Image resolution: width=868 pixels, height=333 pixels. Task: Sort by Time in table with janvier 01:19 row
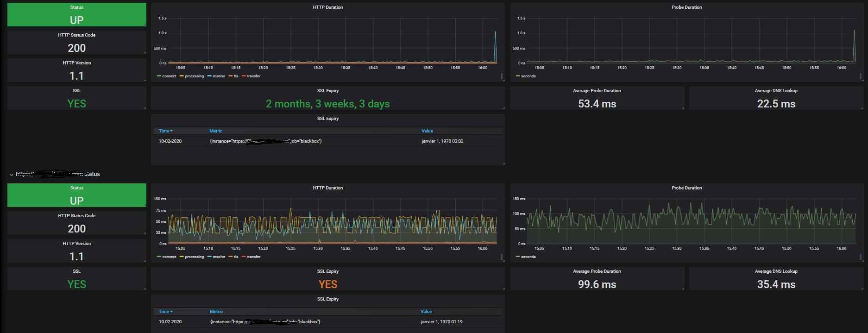(166, 312)
